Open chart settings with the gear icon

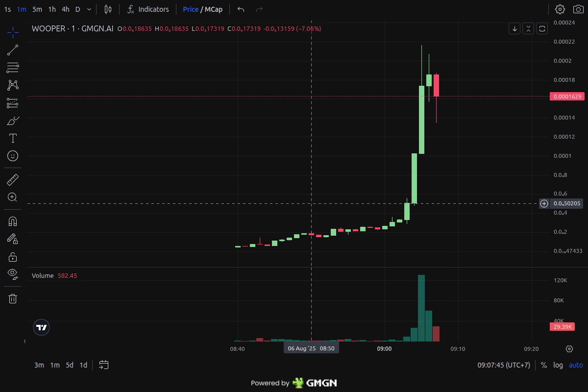(x=559, y=9)
